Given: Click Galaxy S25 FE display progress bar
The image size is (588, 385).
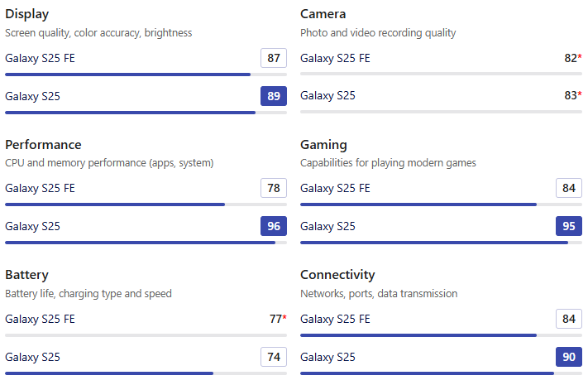Looking at the screenshot, I should tap(146, 75).
